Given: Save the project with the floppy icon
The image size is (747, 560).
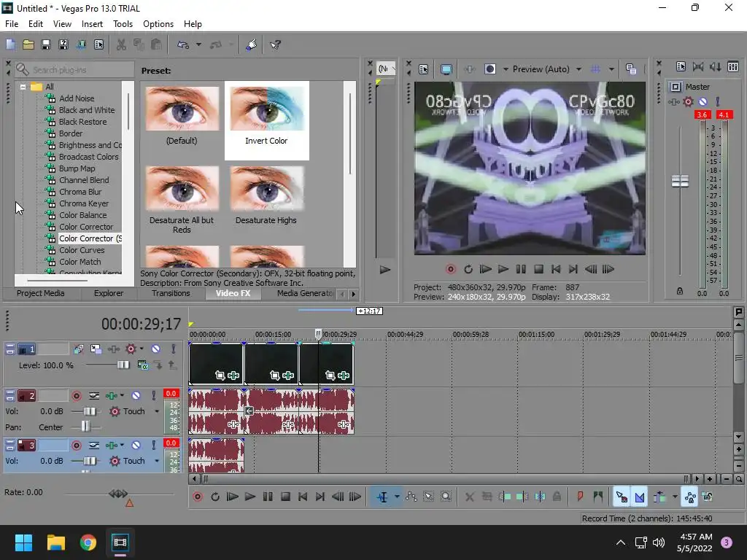Looking at the screenshot, I should 46,44.
